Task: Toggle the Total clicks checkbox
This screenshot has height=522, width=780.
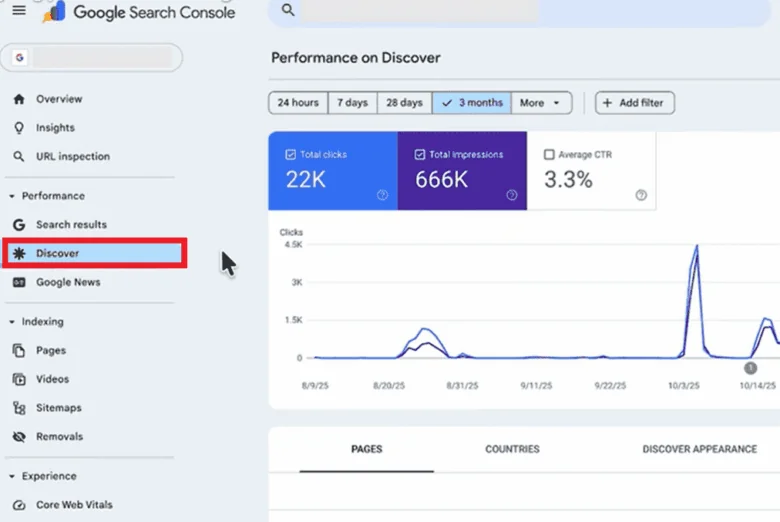Action: (291, 155)
